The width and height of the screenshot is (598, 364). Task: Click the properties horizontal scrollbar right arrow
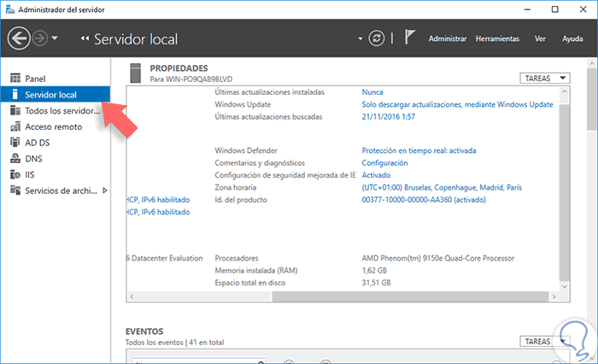(554, 296)
